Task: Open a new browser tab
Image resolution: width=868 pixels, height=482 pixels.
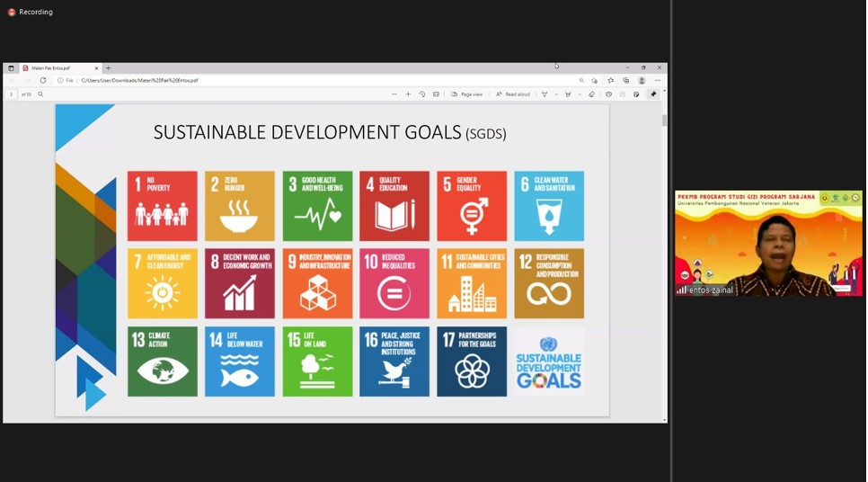Action: tap(109, 68)
